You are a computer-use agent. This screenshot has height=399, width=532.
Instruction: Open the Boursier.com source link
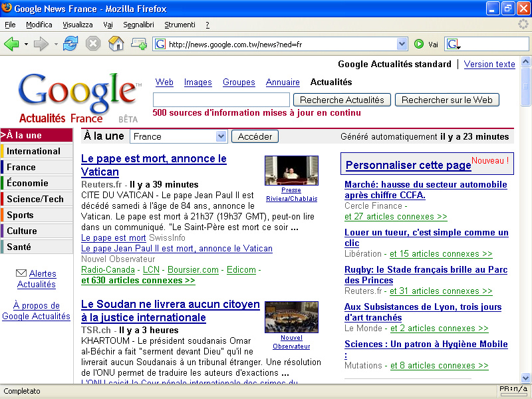(x=193, y=270)
